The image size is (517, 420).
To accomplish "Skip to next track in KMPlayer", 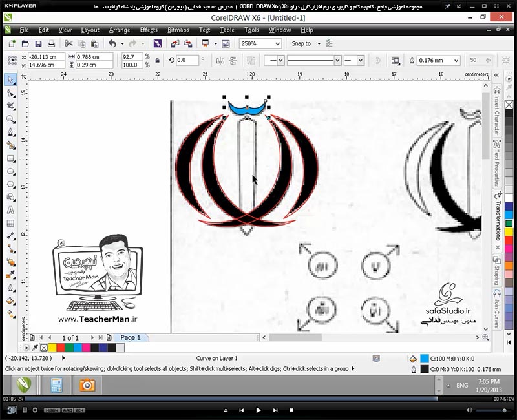I will tap(275, 410).
